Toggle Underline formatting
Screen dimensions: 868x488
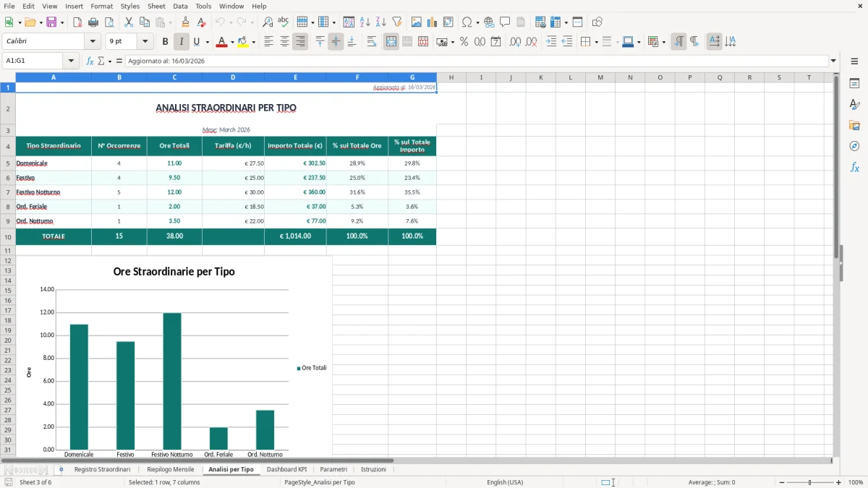point(197,42)
